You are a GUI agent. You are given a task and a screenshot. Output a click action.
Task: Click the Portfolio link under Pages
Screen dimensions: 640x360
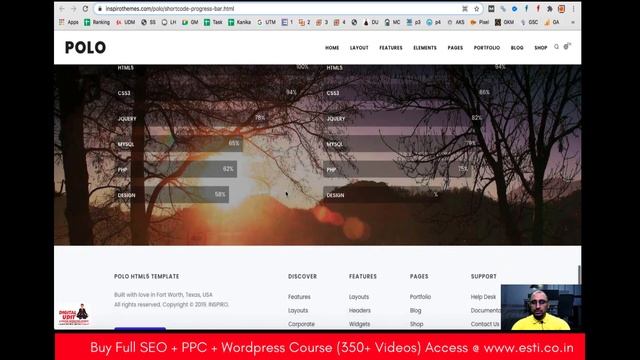click(x=420, y=297)
